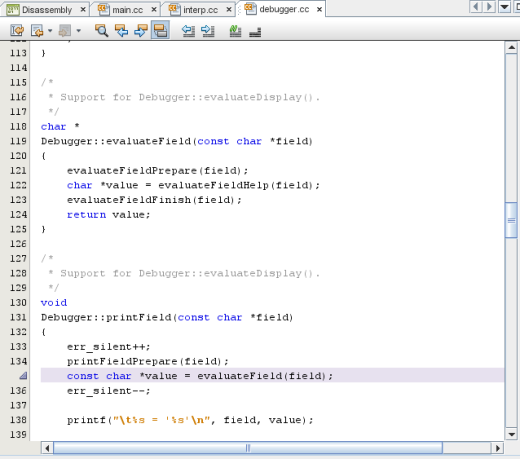Click Find Previous Occurrence icon
This screenshot has width=520, height=459.
click(121, 30)
